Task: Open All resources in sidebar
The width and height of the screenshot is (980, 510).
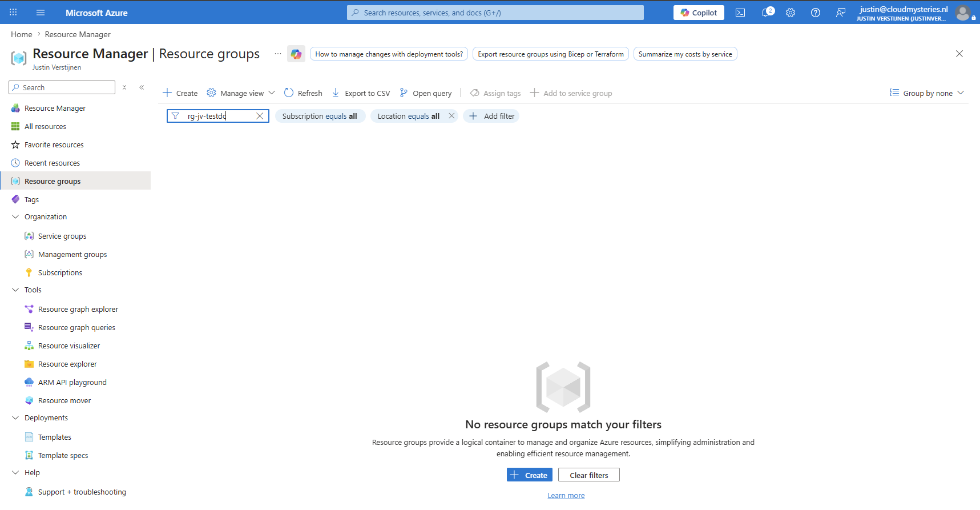Action: point(45,127)
